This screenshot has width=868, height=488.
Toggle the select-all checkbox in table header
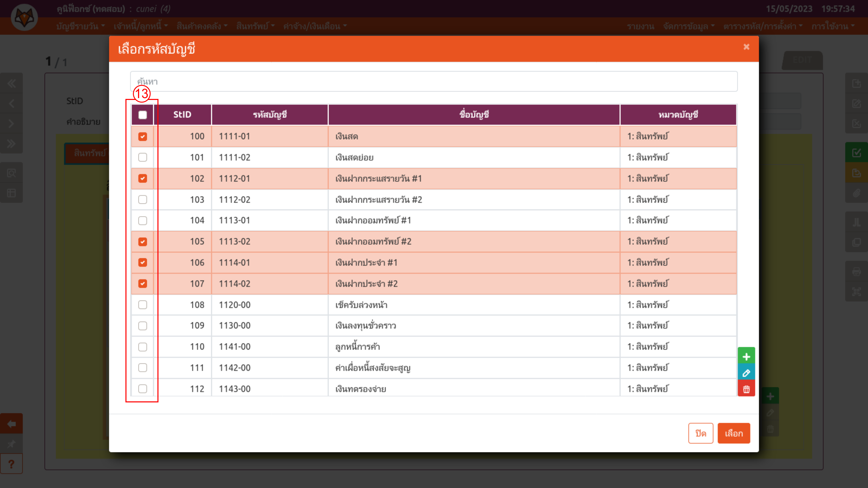142,115
